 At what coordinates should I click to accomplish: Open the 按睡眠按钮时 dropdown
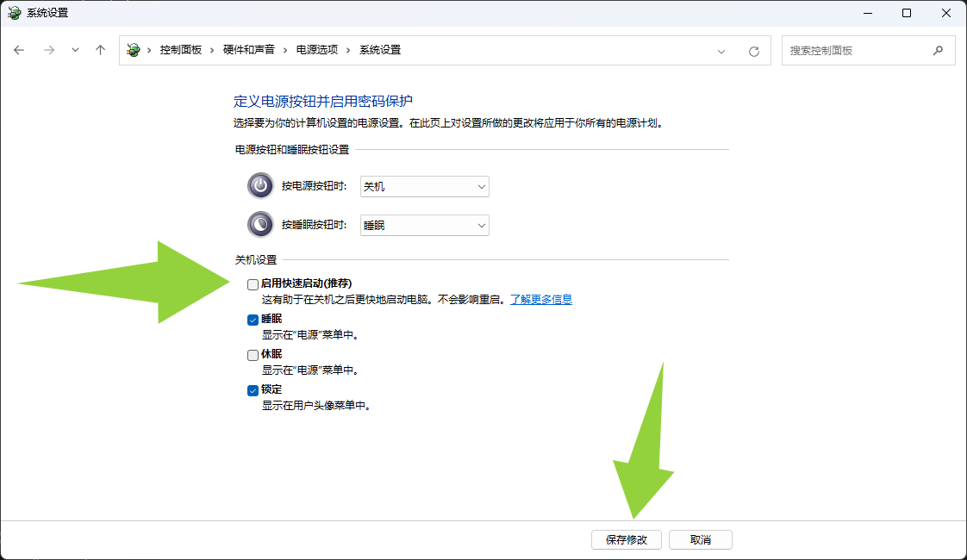click(424, 225)
